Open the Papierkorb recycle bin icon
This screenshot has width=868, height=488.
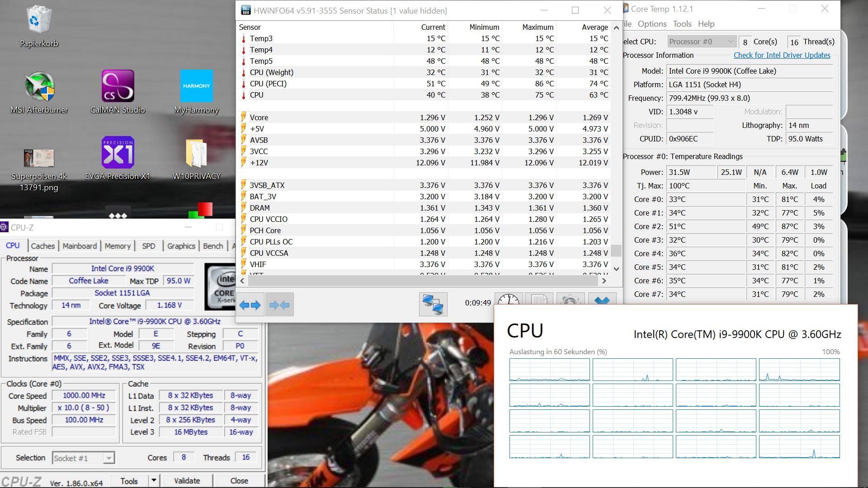pos(38,20)
